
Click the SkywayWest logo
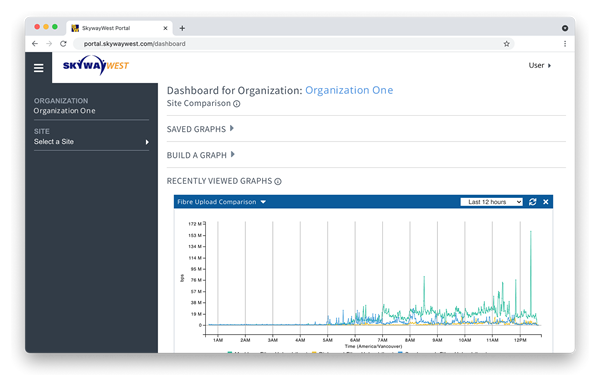point(96,65)
